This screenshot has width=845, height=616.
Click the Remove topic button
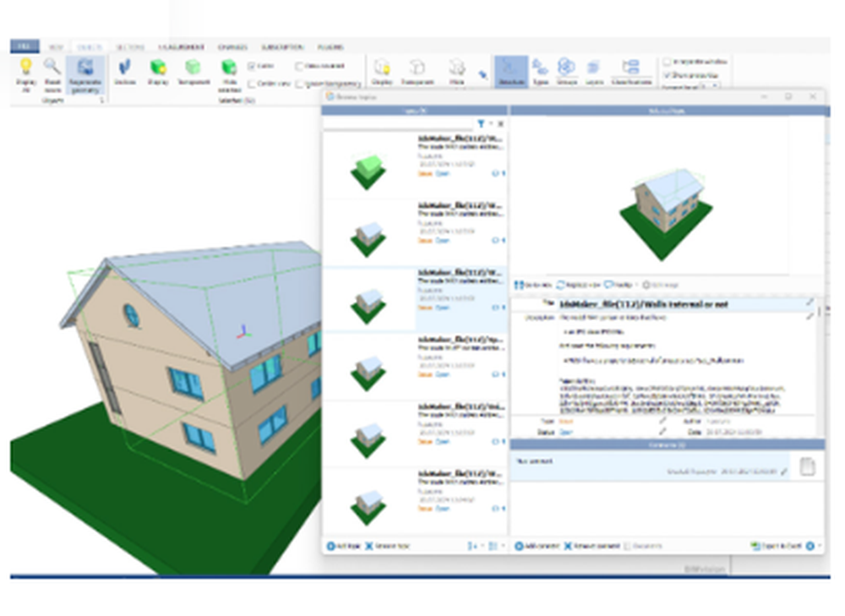(388, 546)
